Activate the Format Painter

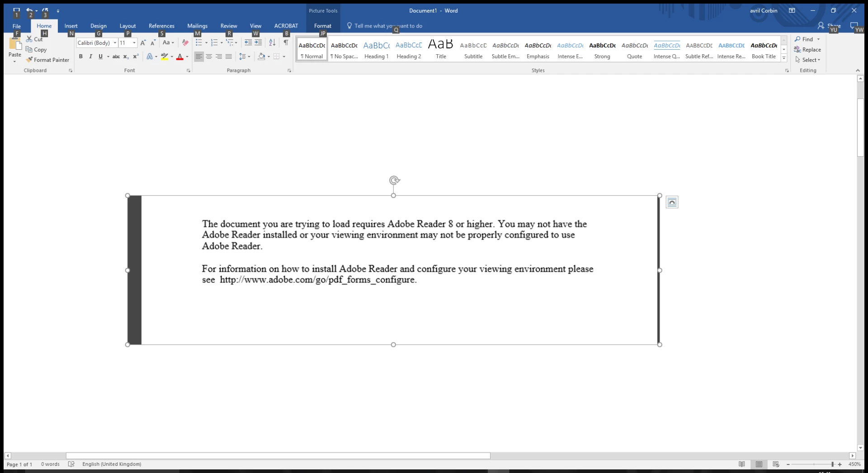pyautogui.click(x=48, y=60)
